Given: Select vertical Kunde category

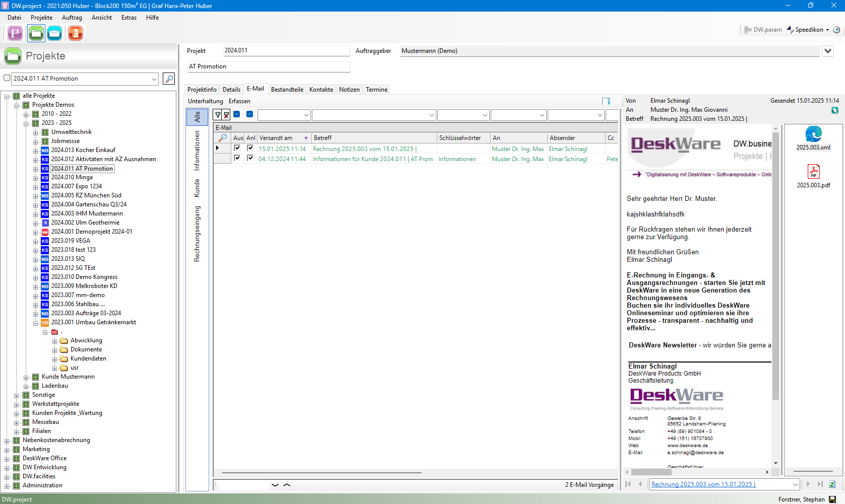Looking at the screenshot, I should coord(197,188).
